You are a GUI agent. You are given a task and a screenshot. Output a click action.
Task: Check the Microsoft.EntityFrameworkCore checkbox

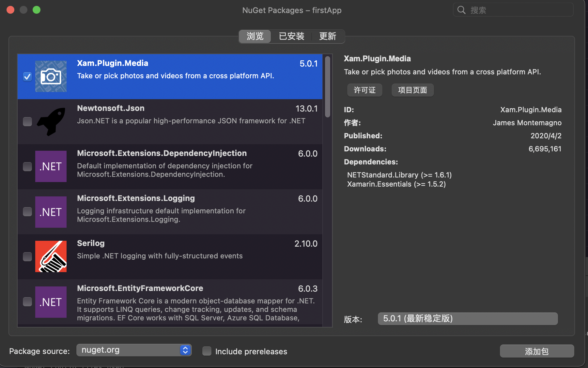click(x=27, y=302)
